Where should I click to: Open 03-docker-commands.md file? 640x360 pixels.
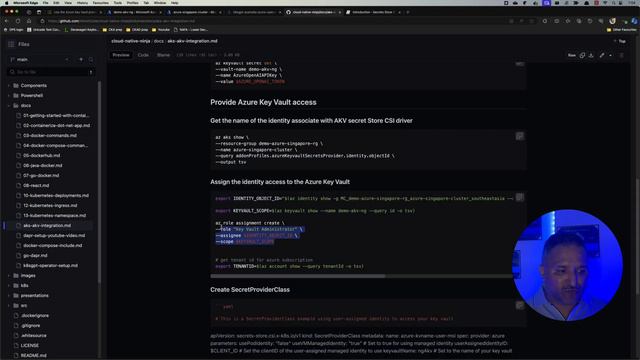[50, 136]
